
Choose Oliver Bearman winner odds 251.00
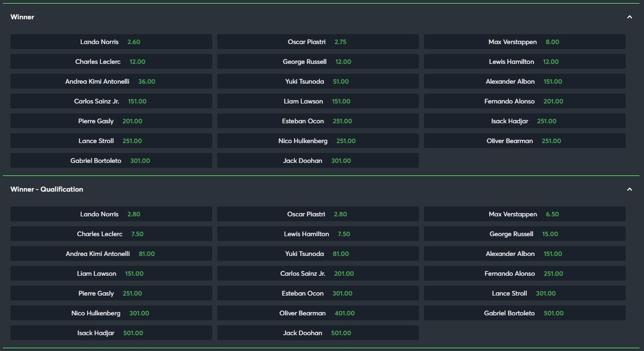[524, 141]
